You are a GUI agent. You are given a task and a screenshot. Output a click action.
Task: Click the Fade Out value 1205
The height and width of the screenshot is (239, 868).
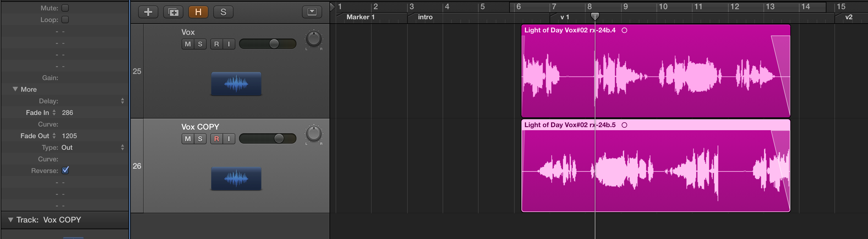(69, 136)
